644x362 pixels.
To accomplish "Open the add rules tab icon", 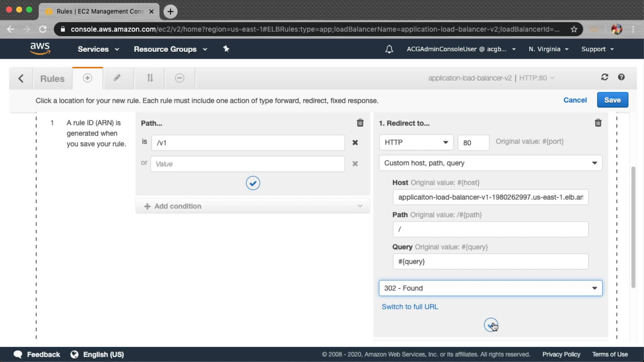I will click(87, 78).
